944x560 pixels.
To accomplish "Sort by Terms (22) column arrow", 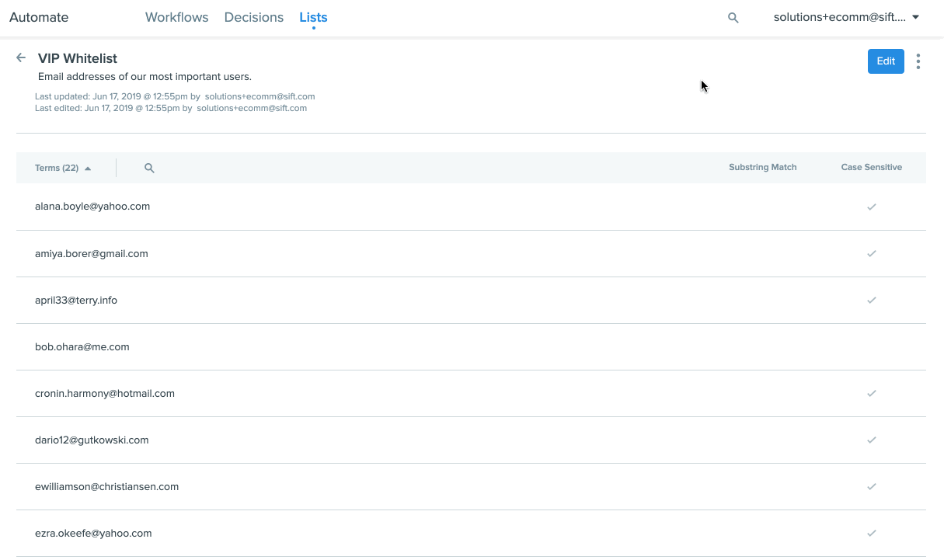I will [88, 168].
